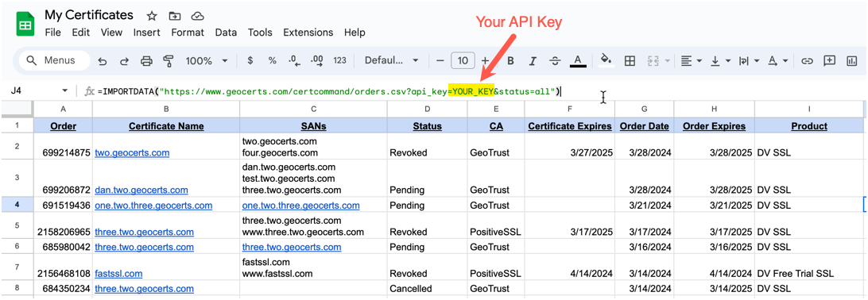The width and height of the screenshot is (868, 300).
Task: Toggle strikethrough formatting
Action: (556, 61)
